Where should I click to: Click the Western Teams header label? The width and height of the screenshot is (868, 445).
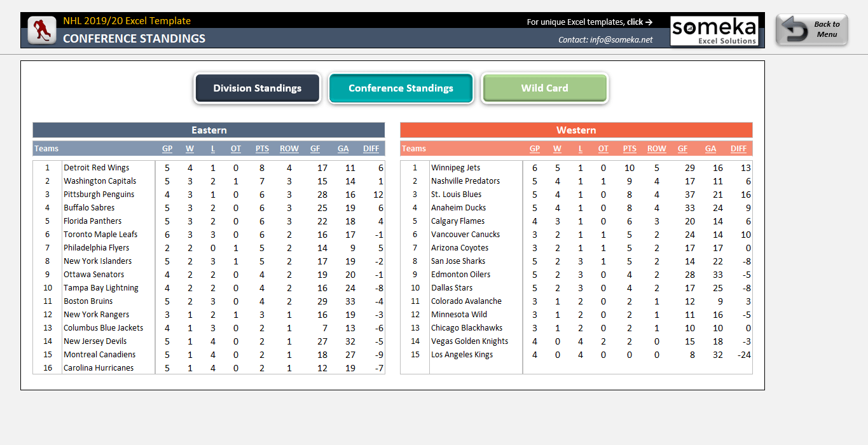coord(414,149)
